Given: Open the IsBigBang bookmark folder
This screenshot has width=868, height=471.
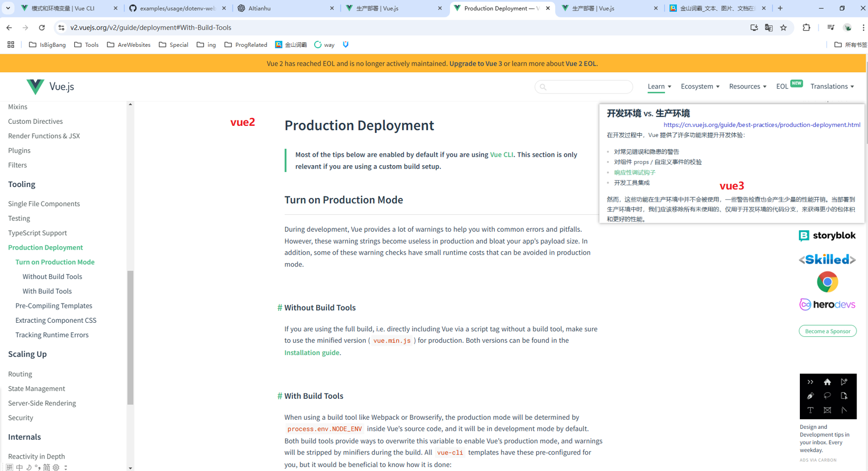Looking at the screenshot, I should pyautogui.click(x=47, y=45).
